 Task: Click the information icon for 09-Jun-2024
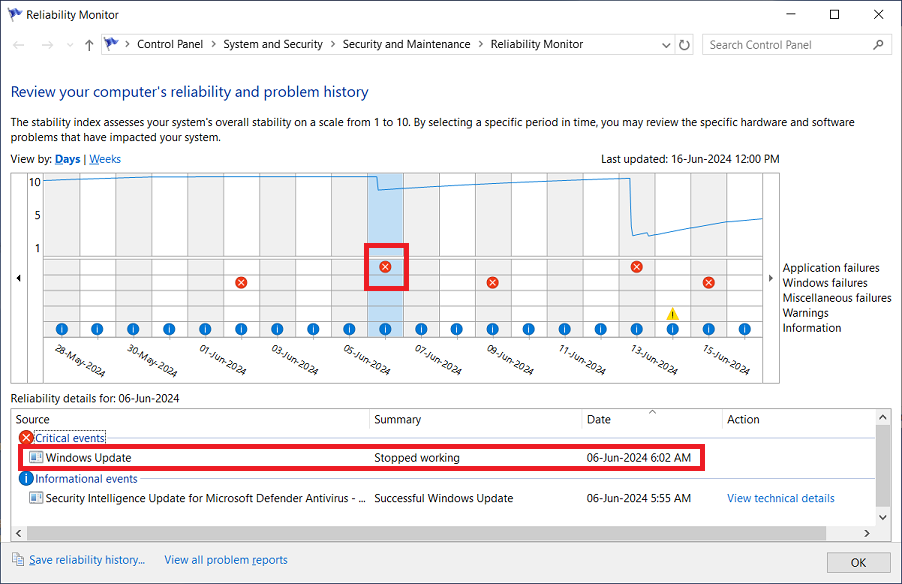[x=492, y=329]
